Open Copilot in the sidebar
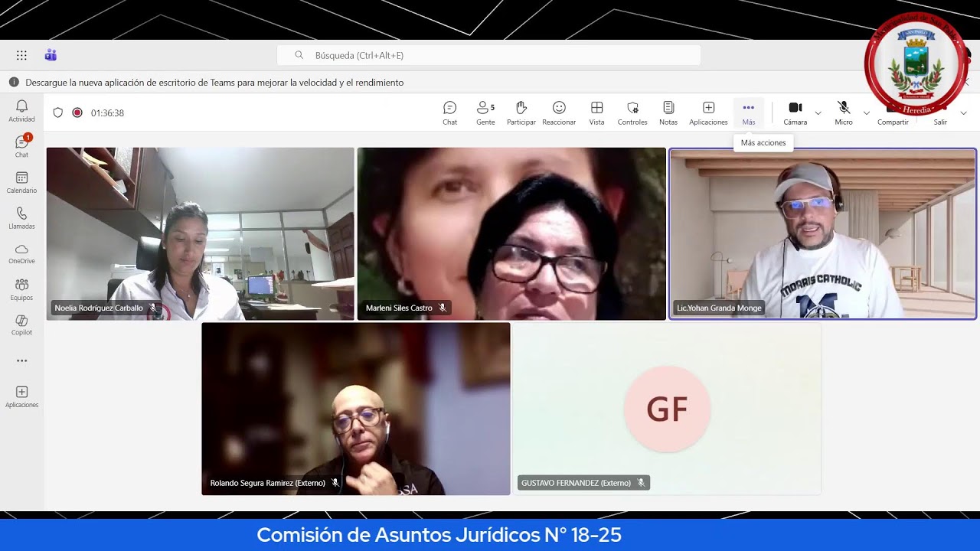 coord(21,325)
